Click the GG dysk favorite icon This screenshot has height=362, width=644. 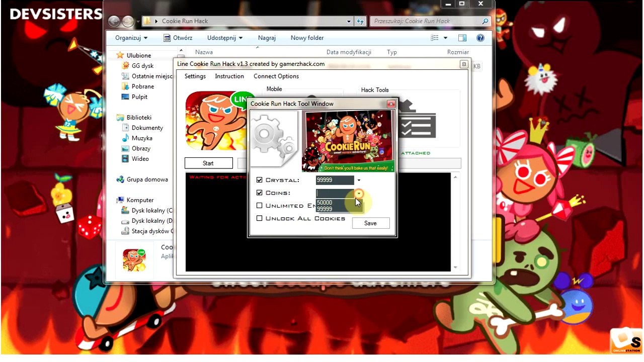tap(124, 65)
